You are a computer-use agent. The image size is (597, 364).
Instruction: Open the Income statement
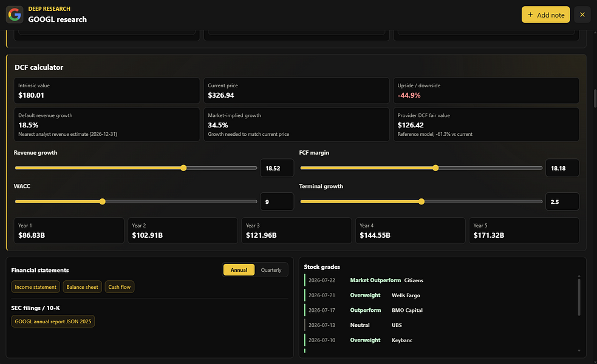pyautogui.click(x=35, y=287)
